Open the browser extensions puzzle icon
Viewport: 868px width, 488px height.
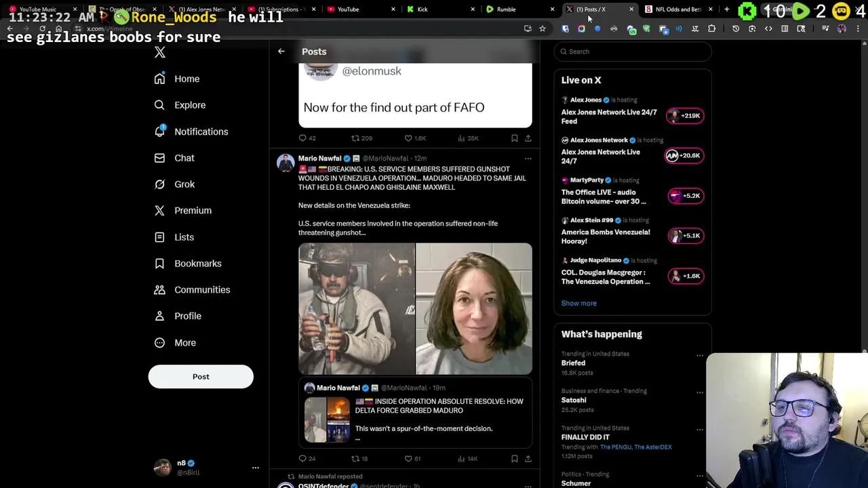tap(711, 28)
